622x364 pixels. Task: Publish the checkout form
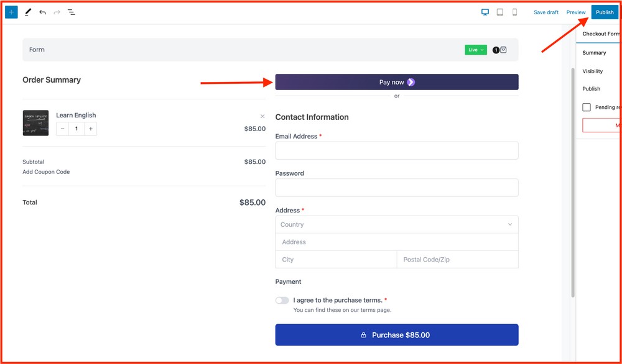click(x=604, y=12)
